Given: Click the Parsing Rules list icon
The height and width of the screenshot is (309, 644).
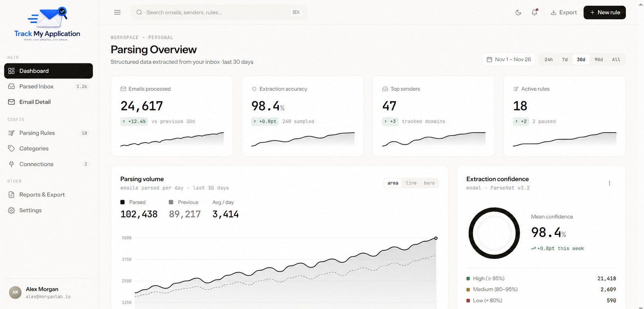Looking at the screenshot, I should pyautogui.click(x=11, y=133).
